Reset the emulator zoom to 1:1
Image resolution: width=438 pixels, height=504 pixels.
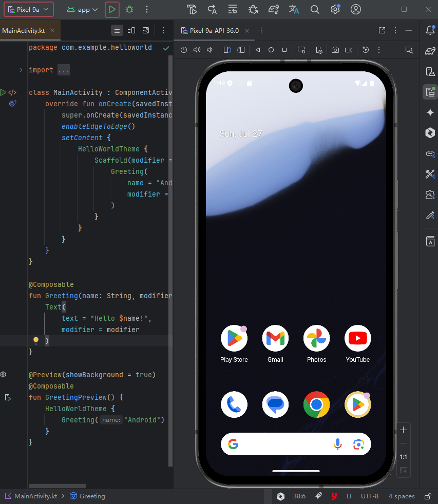(x=403, y=457)
